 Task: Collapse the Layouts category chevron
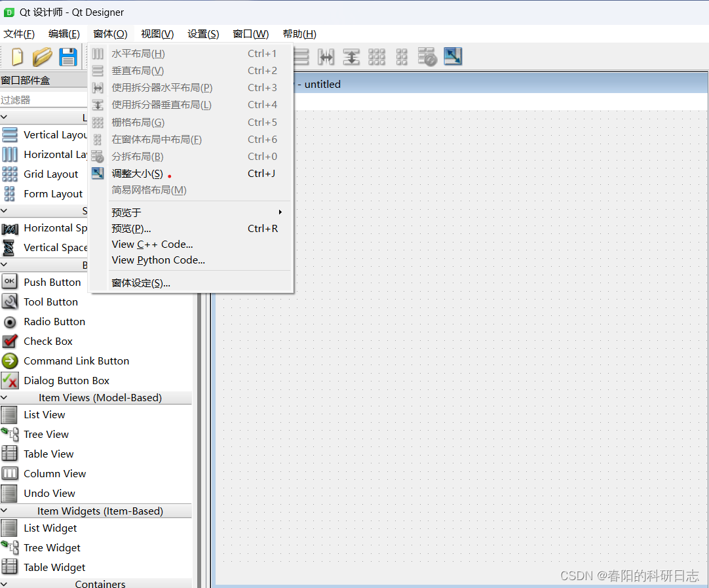tap(4, 117)
